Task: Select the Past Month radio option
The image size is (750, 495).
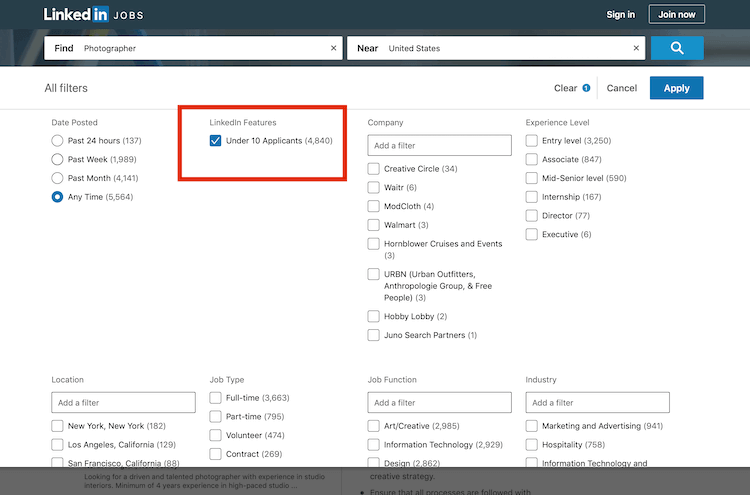Action: pyautogui.click(x=58, y=178)
